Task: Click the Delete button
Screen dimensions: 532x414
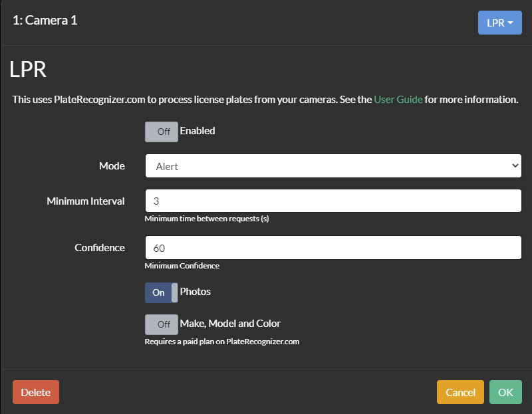Action: (36, 392)
